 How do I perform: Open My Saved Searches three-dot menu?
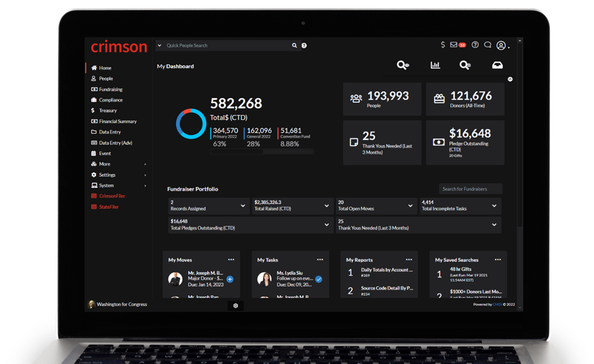pyautogui.click(x=498, y=260)
